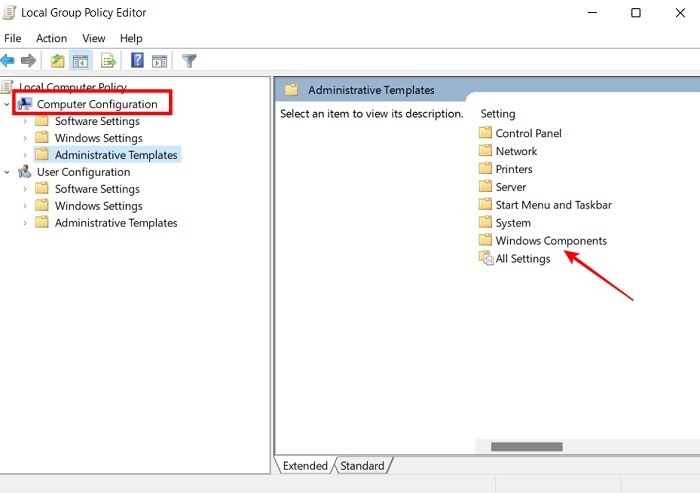Select the Printers label

(x=514, y=169)
